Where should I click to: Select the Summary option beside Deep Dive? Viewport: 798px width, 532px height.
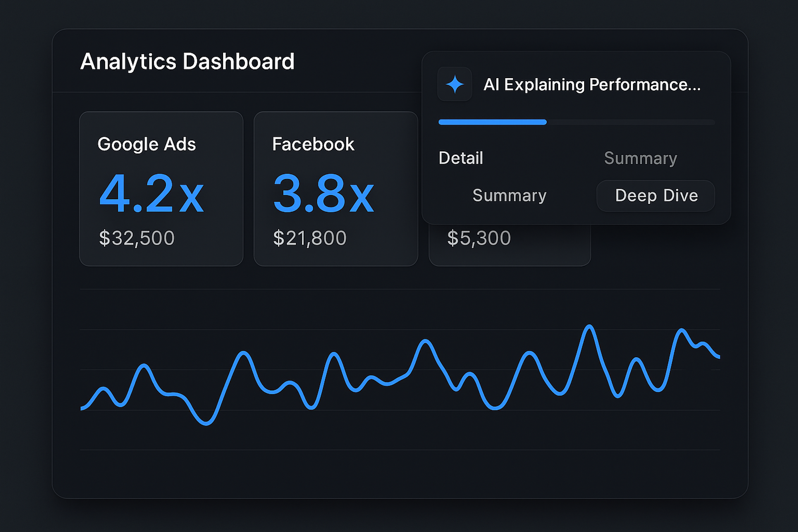[x=509, y=196]
